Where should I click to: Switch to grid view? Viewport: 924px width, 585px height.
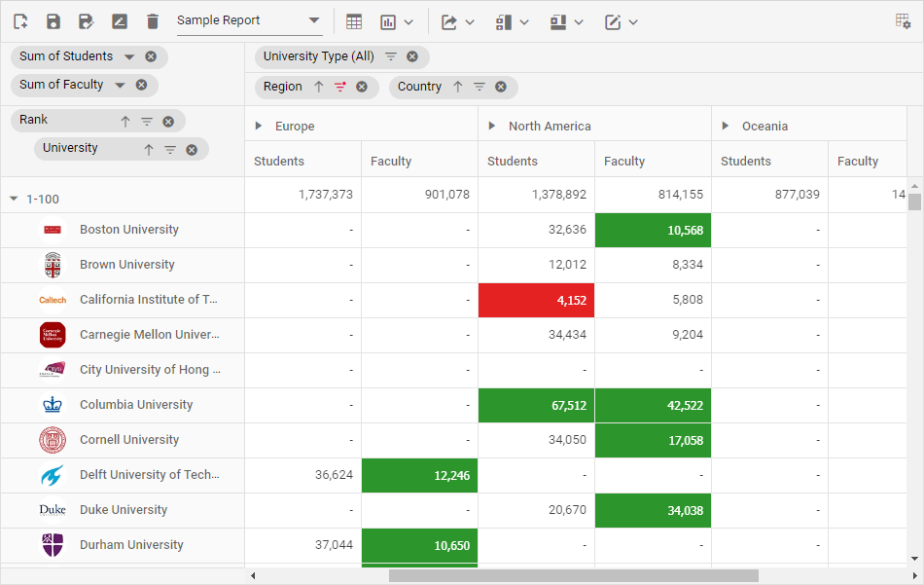coord(353,20)
